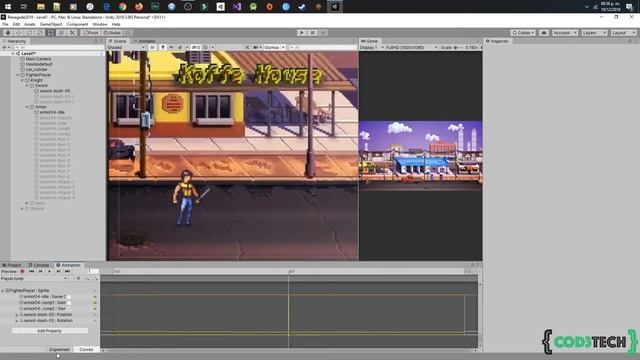Collapse the Armor hierarchy node
This screenshot has height=360, width=640.
coord(27,107)
